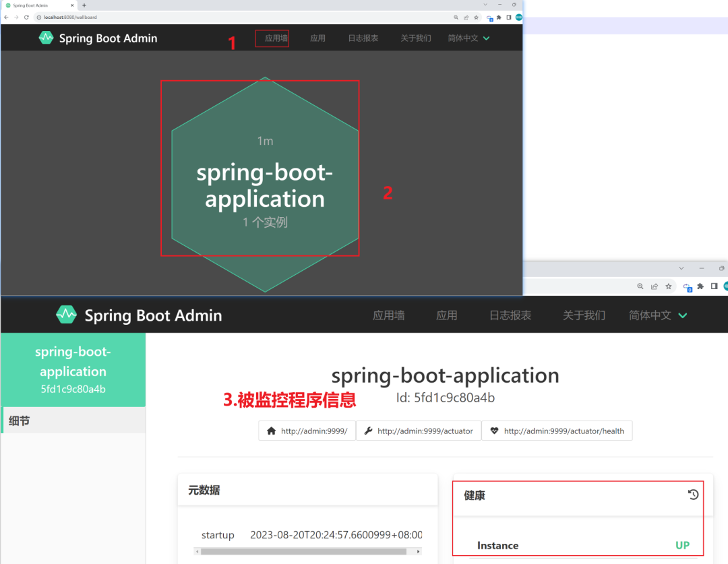Image resolution: width=728 pixels, height=564 pixels.
Task: Click the Id: 5fd1c9c80a4b text
Action: [x=446, y=398]
